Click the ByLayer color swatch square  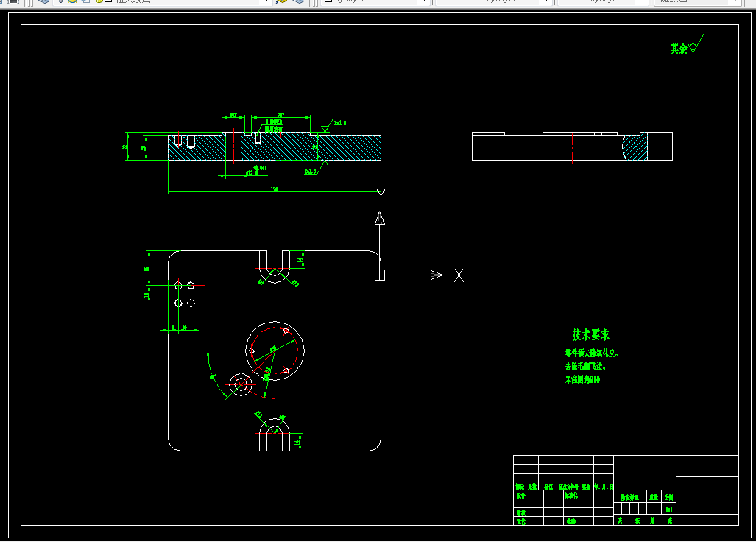point(328,1)
